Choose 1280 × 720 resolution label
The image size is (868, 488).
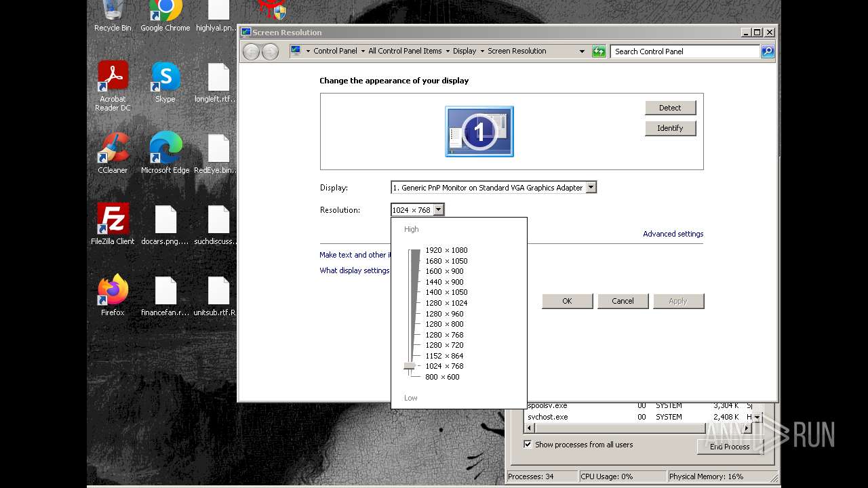click(x=444, y=345)
